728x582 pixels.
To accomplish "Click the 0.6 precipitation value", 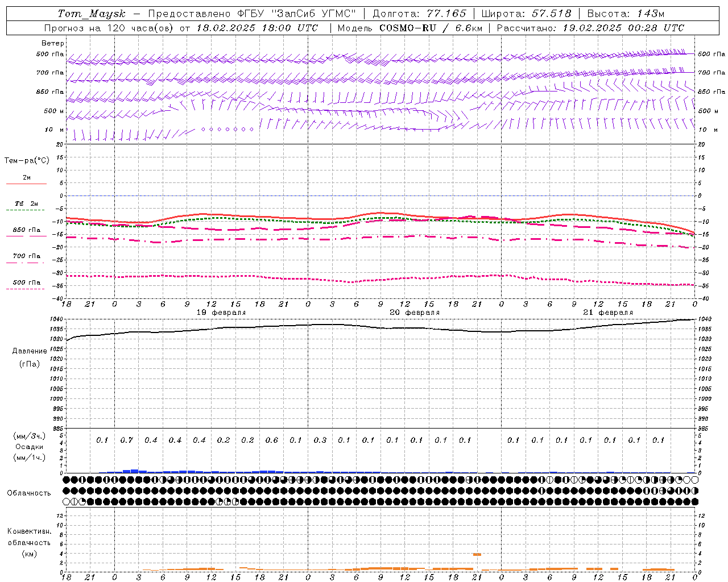I will click(x=272, y=440).
